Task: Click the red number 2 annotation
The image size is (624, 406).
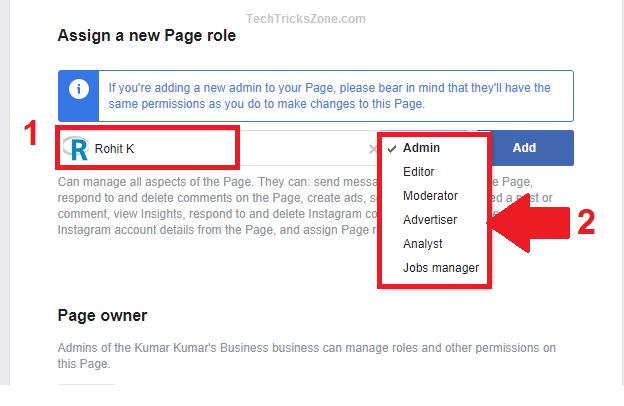Action: click(586, 222)
